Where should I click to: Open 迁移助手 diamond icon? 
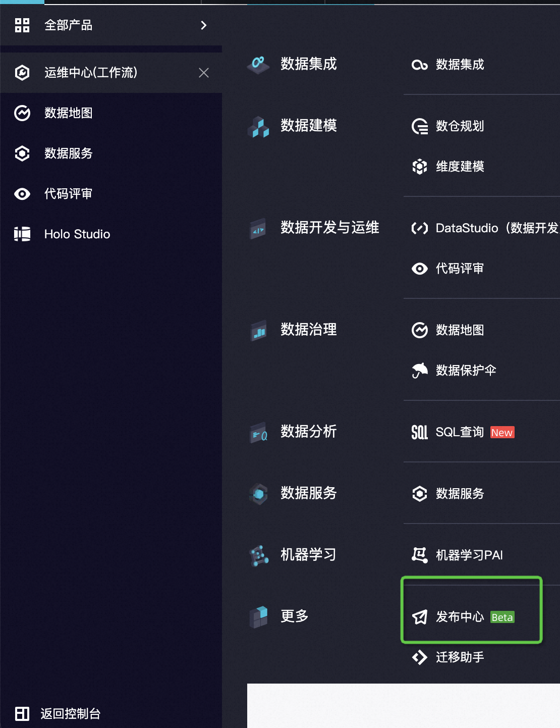pos(420,657)
